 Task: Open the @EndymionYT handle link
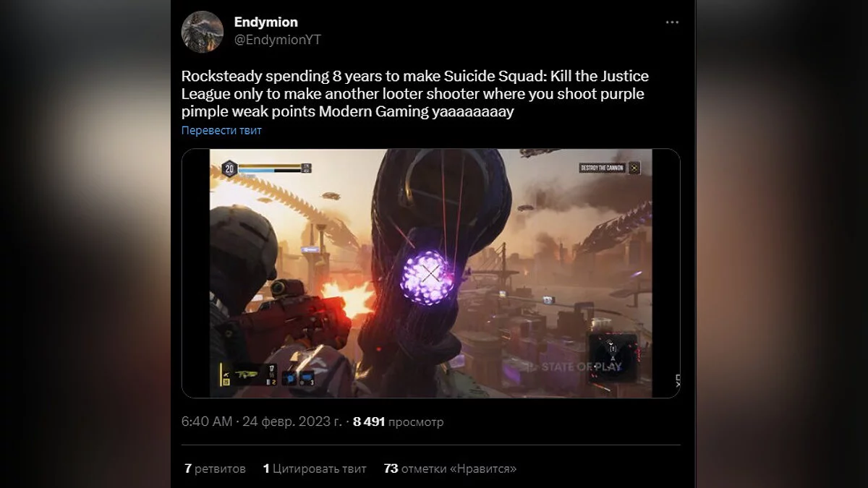[x=278, y=40]
